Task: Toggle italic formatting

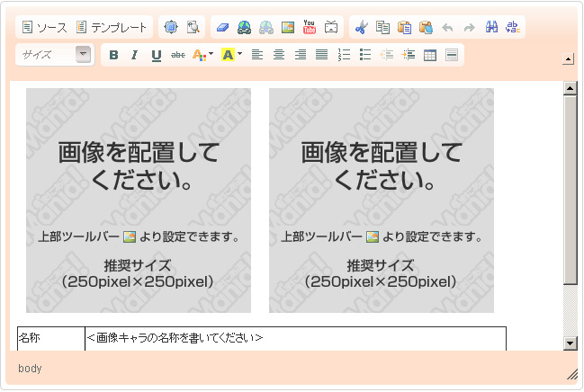Action: pos(134,55)
